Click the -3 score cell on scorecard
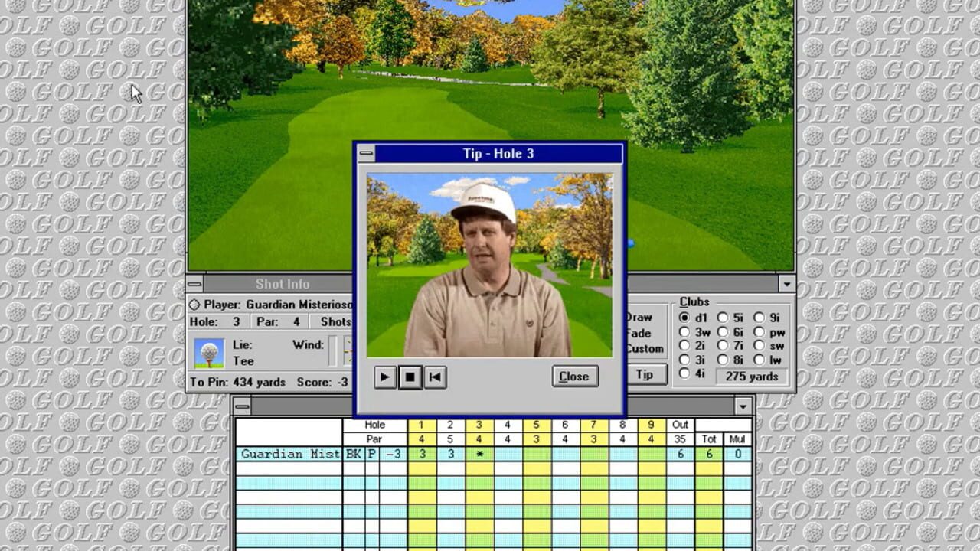The width and height of the screenshot is (980, 551). click(x=394, y=454)
